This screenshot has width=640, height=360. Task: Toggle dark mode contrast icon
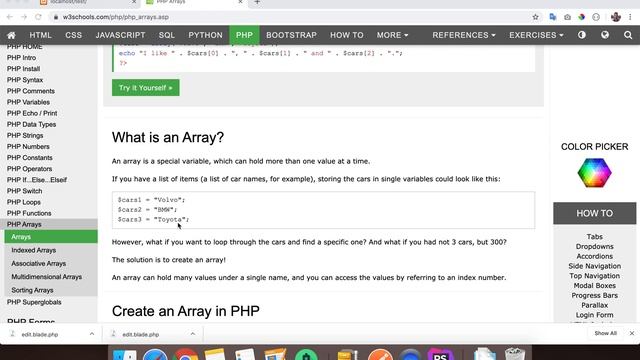click(x=582, y=35)
